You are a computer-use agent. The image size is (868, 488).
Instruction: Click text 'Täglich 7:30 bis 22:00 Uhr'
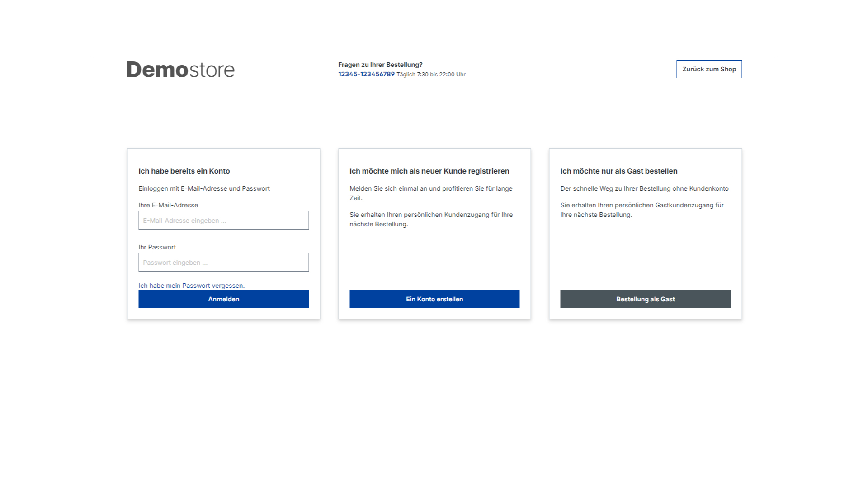click(431, 75)
